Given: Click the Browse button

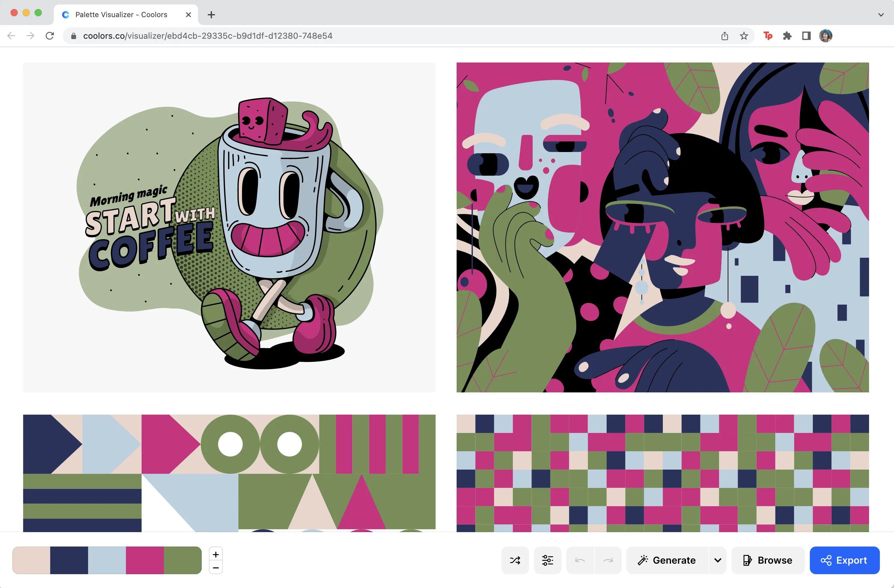Looking at the screenshot, I should click(x=767, y=560).
